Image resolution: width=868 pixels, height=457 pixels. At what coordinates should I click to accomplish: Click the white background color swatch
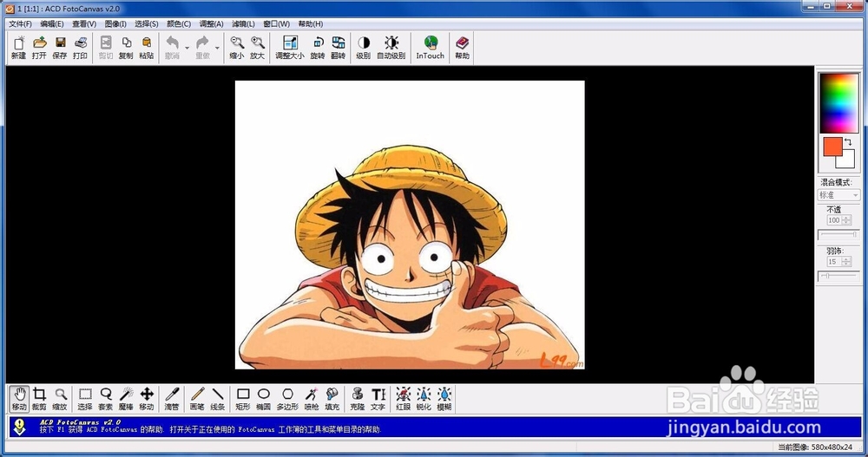[x=845, y=160]
